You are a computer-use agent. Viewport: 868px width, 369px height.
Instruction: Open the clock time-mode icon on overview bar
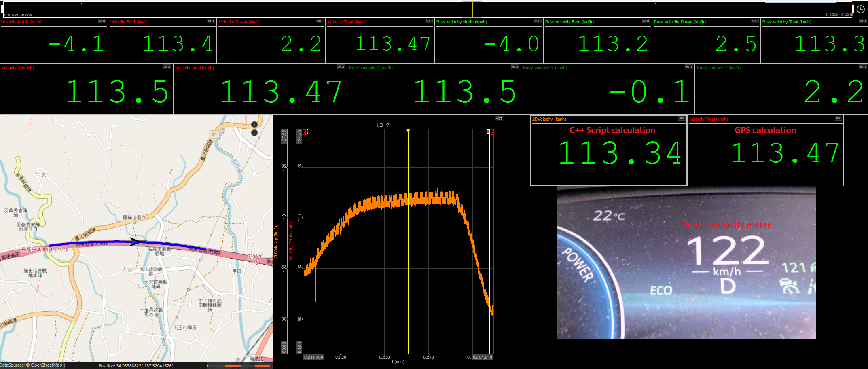tap(861, 9)
